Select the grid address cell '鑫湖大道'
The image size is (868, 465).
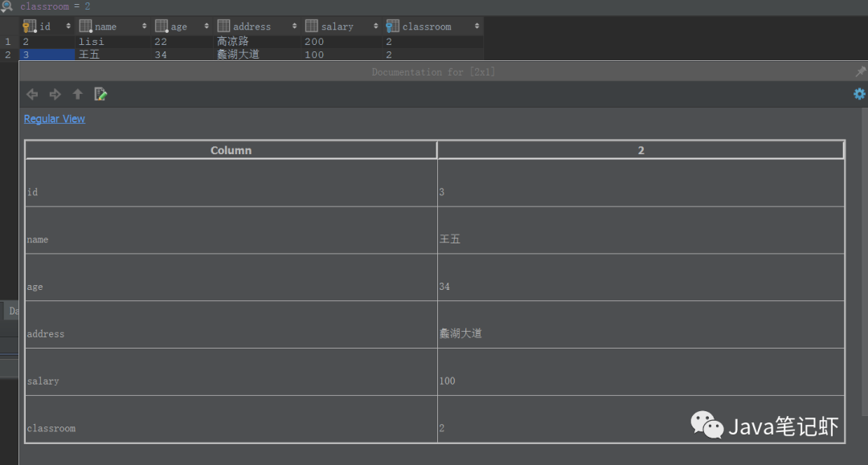[x=257, y=55]
